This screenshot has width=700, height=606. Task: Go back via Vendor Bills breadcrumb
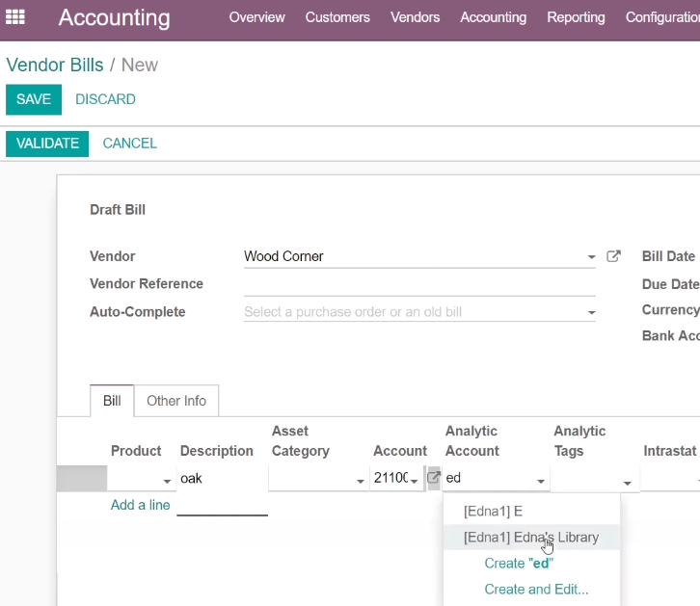[x=55, y=66]
